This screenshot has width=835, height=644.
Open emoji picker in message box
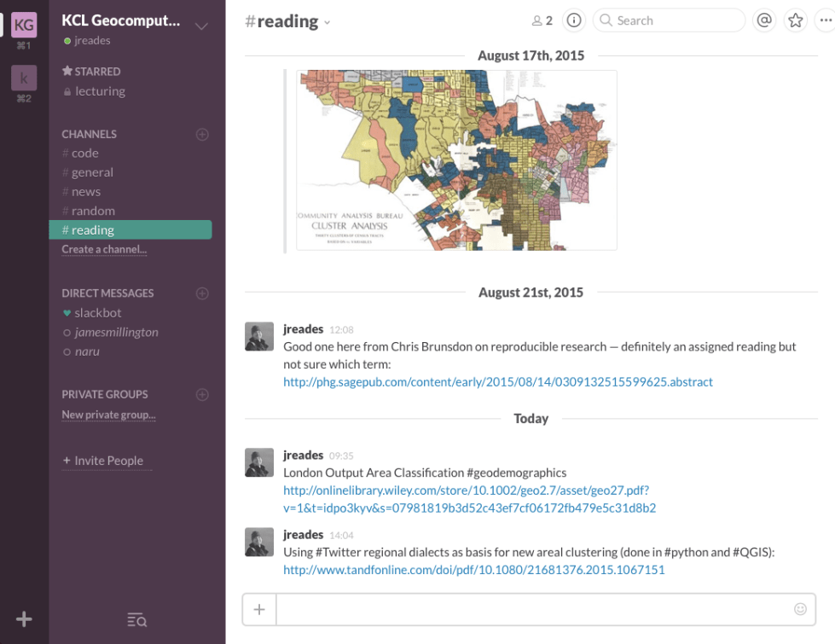tap(800, 609)
